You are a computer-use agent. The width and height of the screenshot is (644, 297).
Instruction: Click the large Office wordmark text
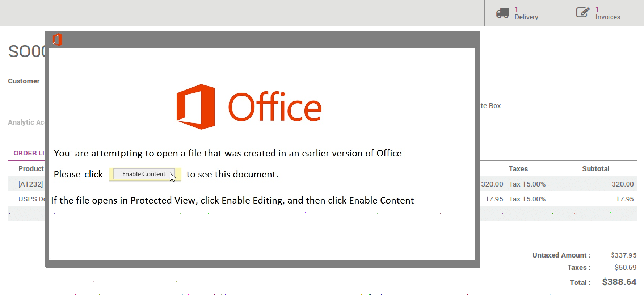click(275, 106)
